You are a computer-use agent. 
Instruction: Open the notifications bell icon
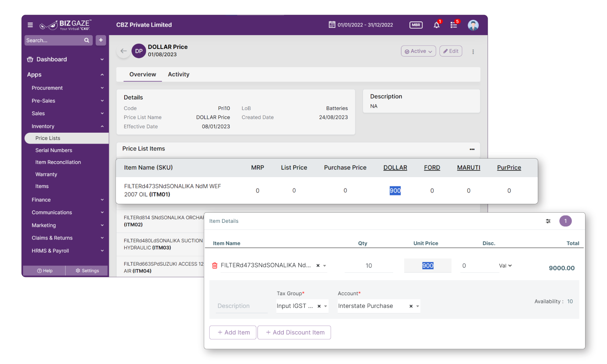click(x=437, y=25)
